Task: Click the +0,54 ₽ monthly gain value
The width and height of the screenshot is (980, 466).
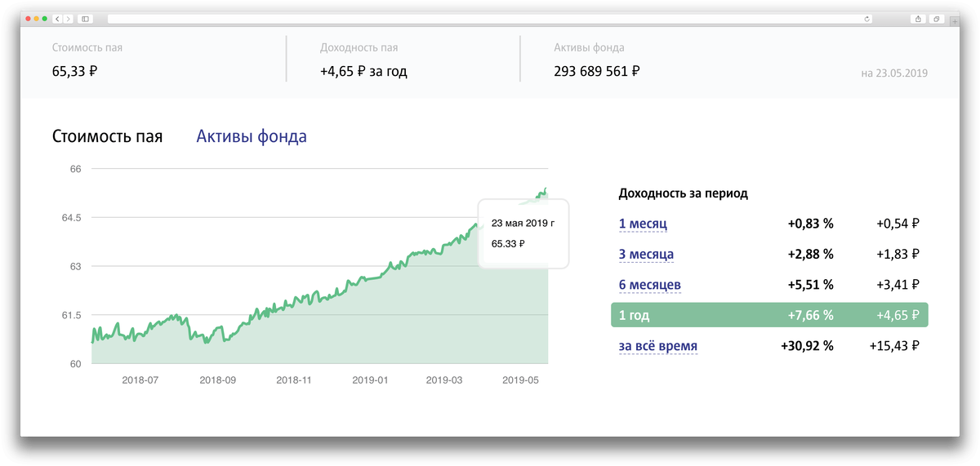Action: pos(898,224)
